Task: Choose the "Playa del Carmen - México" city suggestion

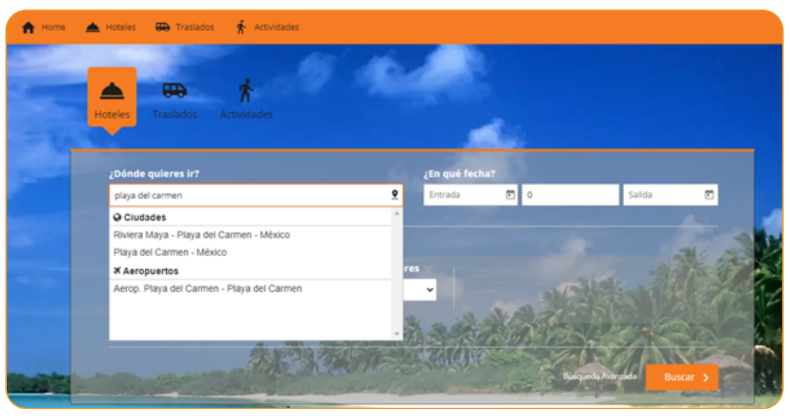Action: click(x=170, y=253)
